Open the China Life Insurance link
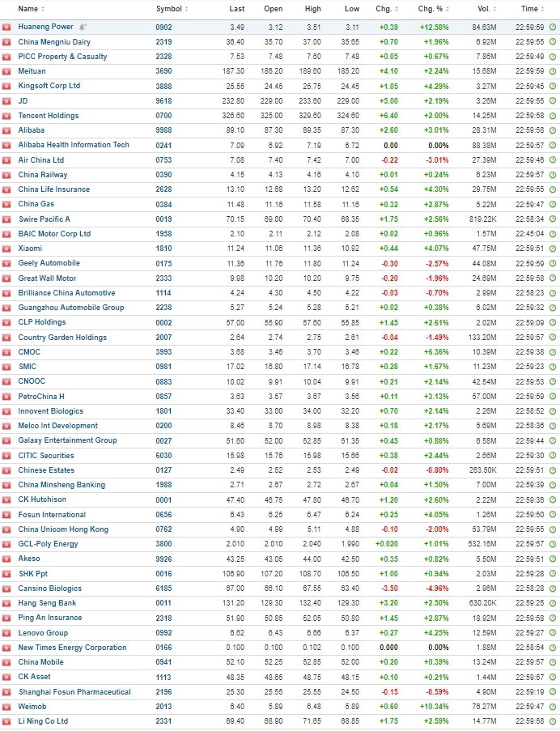Screen dimensions: 560x731 pyautogui.click(x=54, y=189)
